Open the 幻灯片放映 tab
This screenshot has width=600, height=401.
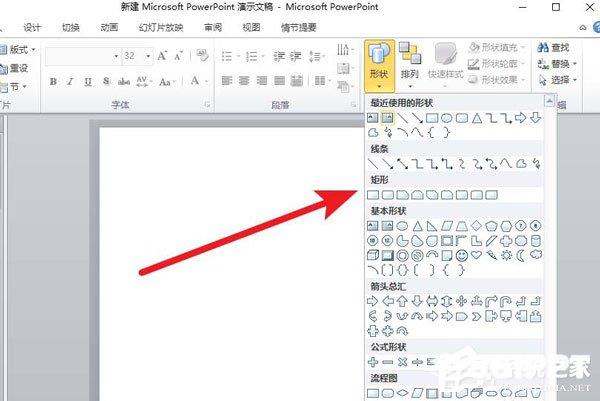pos(161,28)
